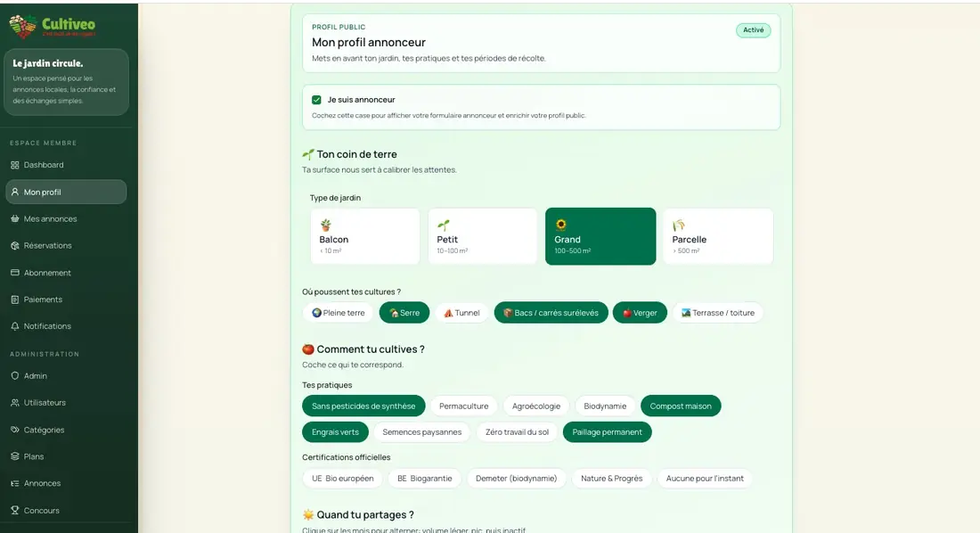Click the Admin shield icon

coord(15,376)
